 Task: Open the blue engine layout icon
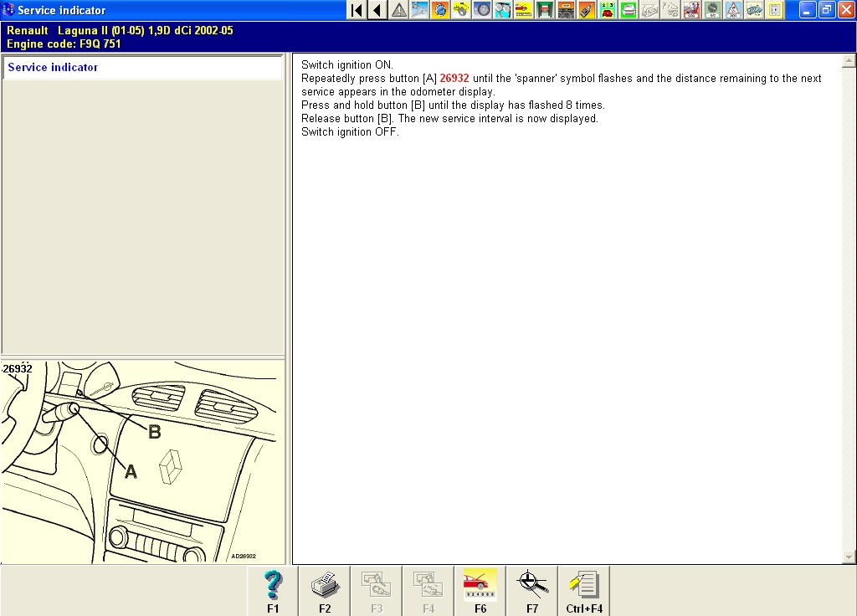[754, 10]
